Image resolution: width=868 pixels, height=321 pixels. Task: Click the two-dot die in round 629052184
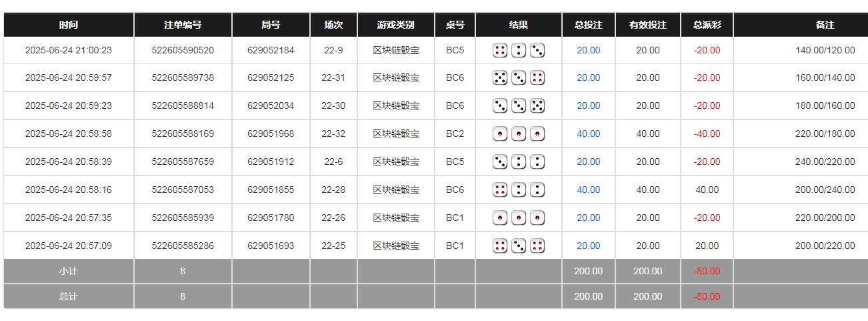519,50
